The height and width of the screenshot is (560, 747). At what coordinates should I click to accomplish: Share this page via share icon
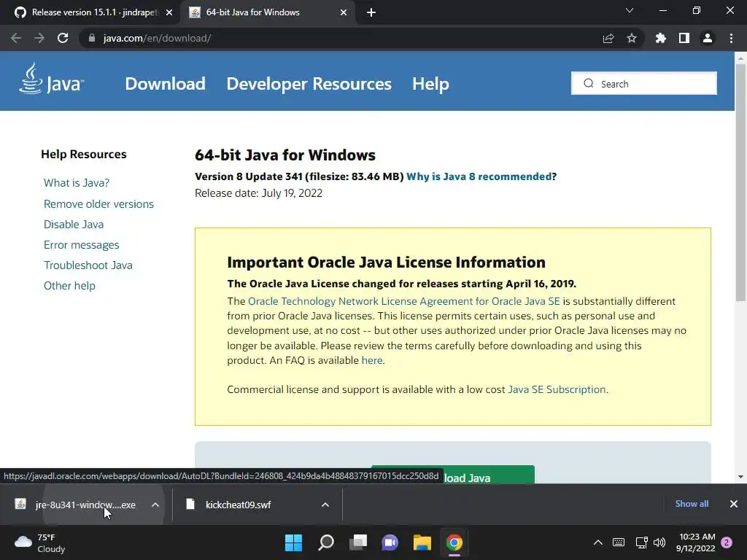pyautogui.click(x=608, y=38)
